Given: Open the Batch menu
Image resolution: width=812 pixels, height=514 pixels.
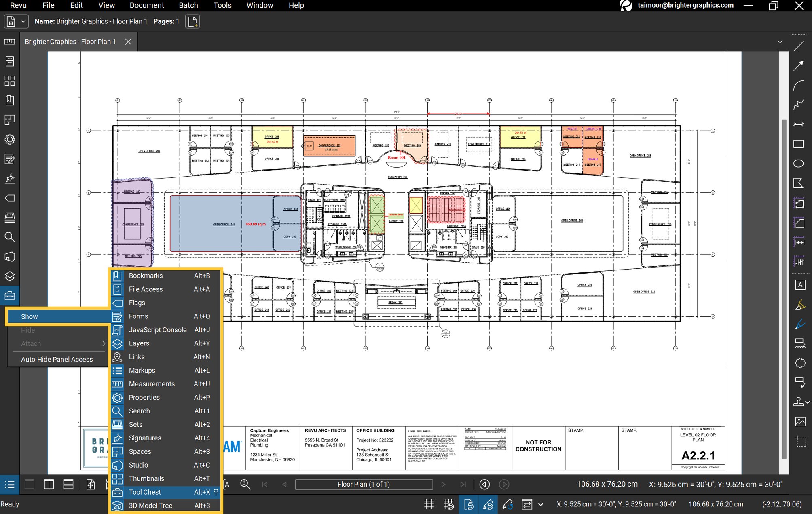Looking at the screenshot, I should pyautogui.click(x=188, y=5).
